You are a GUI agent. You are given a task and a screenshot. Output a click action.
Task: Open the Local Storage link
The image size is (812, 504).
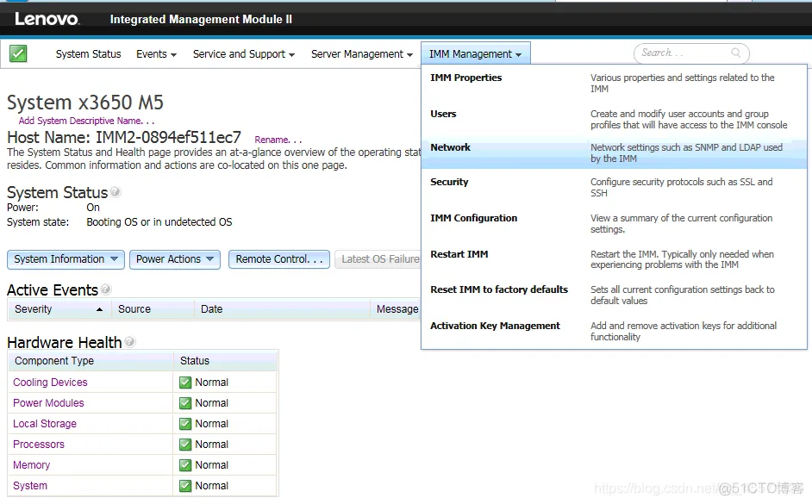pos(45,424)
